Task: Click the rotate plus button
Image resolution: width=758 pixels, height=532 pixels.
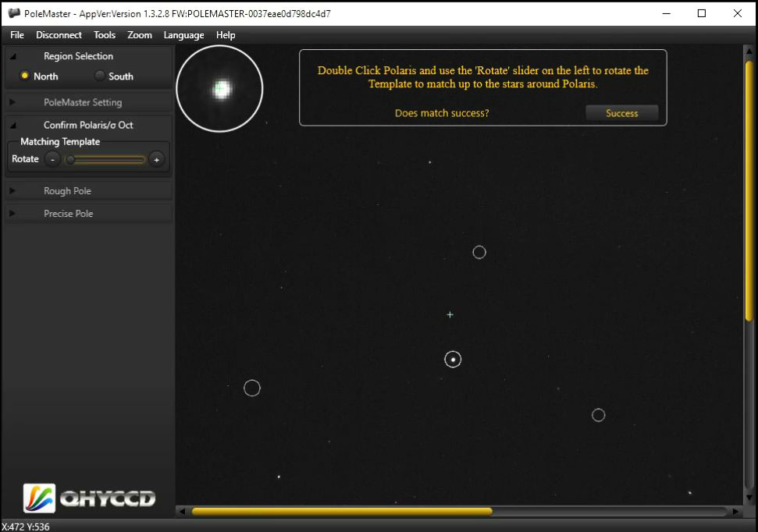Action: (156, 159)
